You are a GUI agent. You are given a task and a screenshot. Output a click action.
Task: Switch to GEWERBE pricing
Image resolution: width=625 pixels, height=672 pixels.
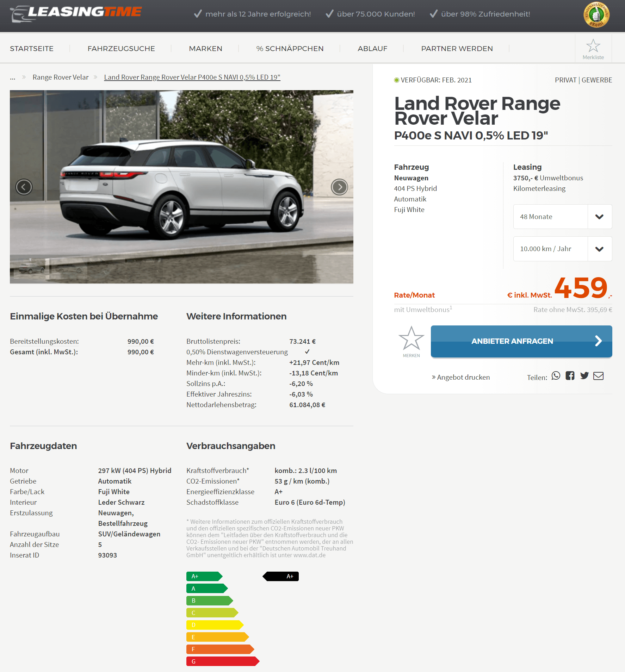(x=597, y=80)
